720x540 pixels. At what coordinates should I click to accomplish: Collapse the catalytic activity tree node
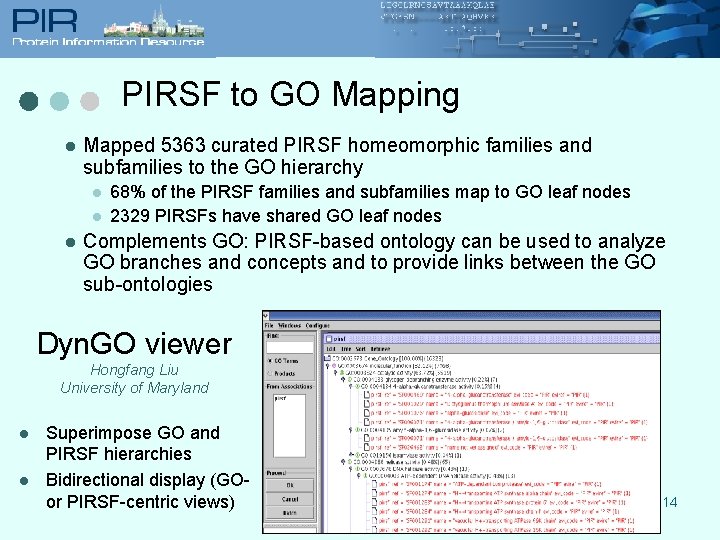tap(335, 373)
